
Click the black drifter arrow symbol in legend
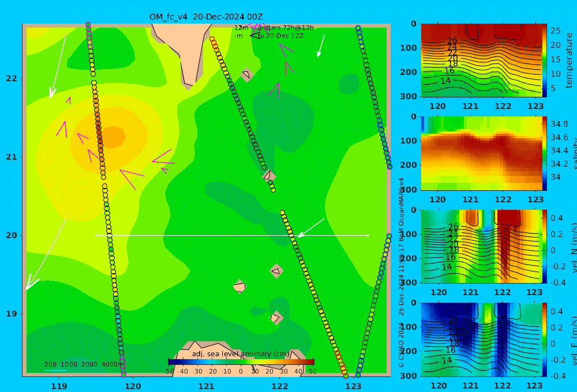pyautogui.click(x=255, y=36)
